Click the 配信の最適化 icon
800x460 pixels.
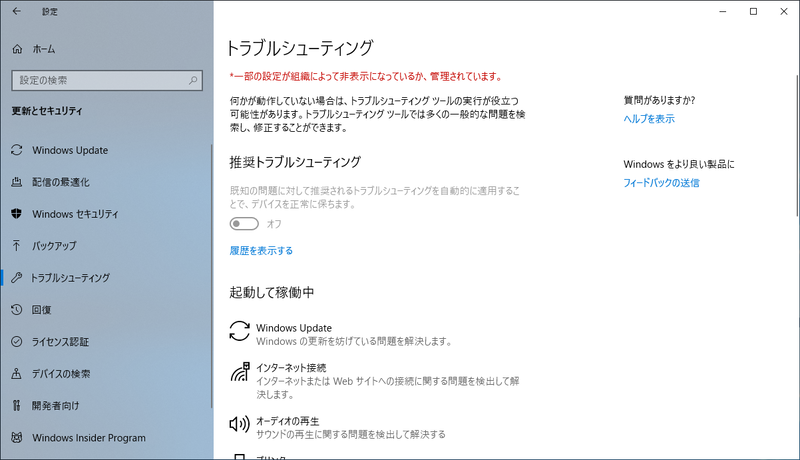click(17, 182)
